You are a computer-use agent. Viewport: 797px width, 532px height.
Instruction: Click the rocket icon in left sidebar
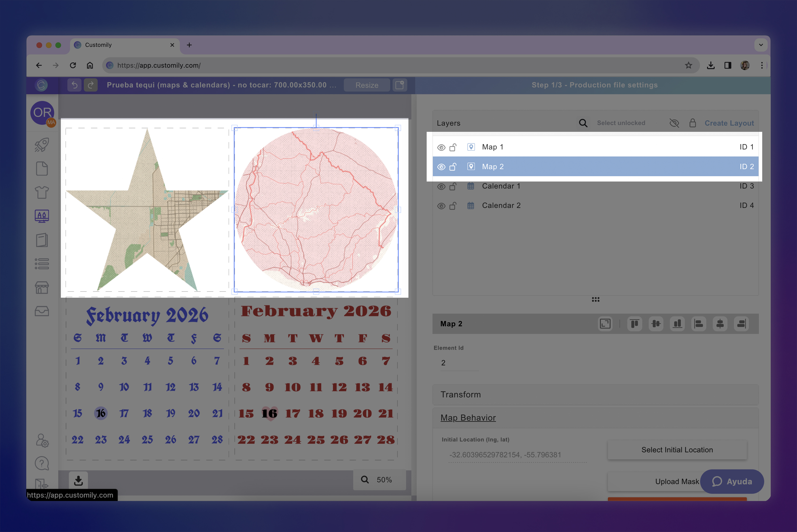coord(42,145)
